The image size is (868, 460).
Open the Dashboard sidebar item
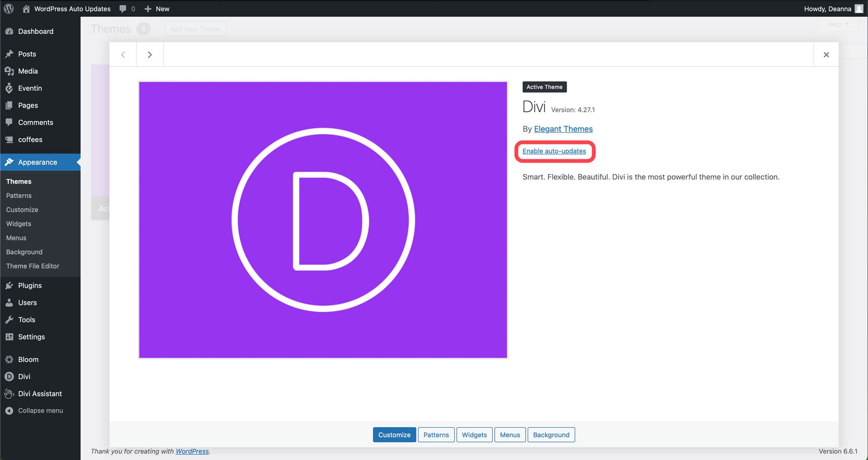[x=36, y=31]
